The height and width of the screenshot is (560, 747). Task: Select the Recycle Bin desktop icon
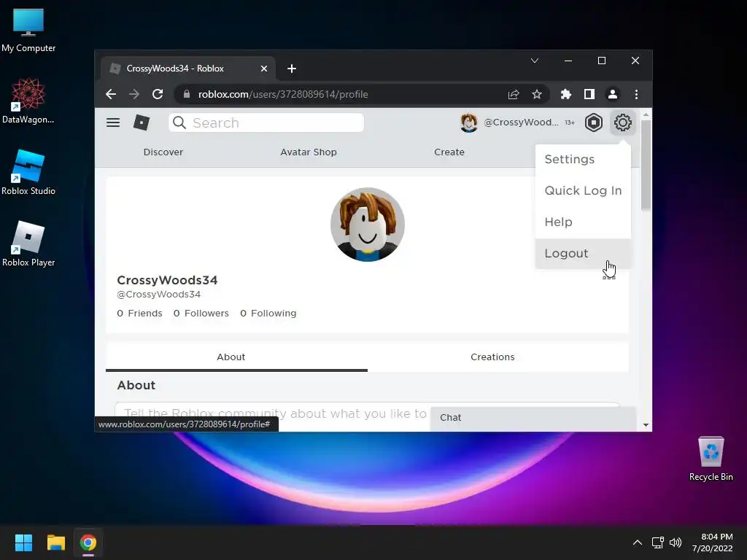(711, 459)
